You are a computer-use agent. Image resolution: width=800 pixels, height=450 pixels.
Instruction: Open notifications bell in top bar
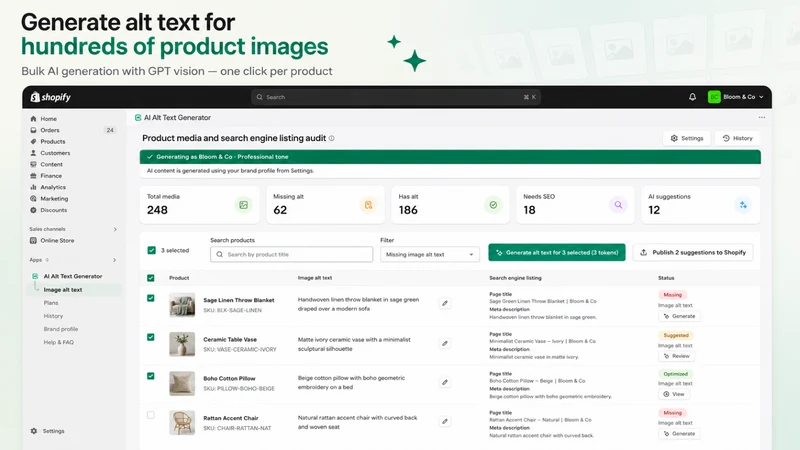click(x=692, y=97)
